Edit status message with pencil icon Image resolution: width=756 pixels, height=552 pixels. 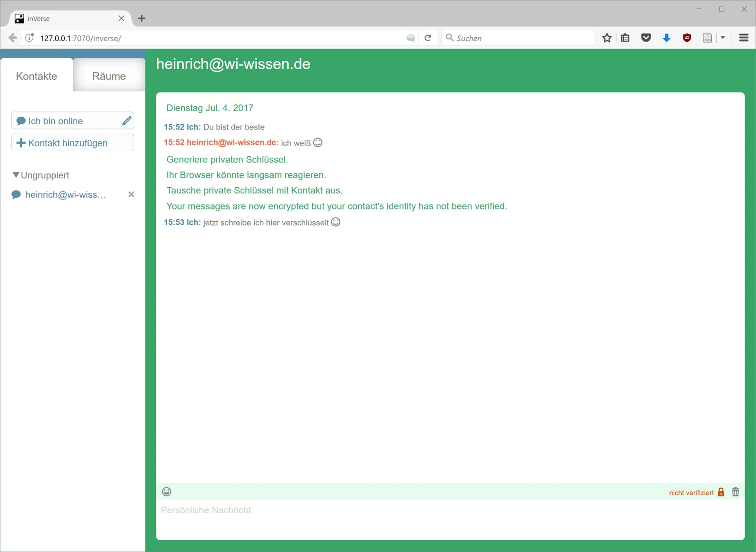[127, 121]
